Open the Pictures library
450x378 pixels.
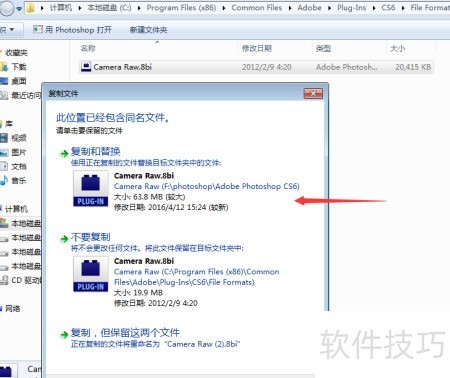19,152
